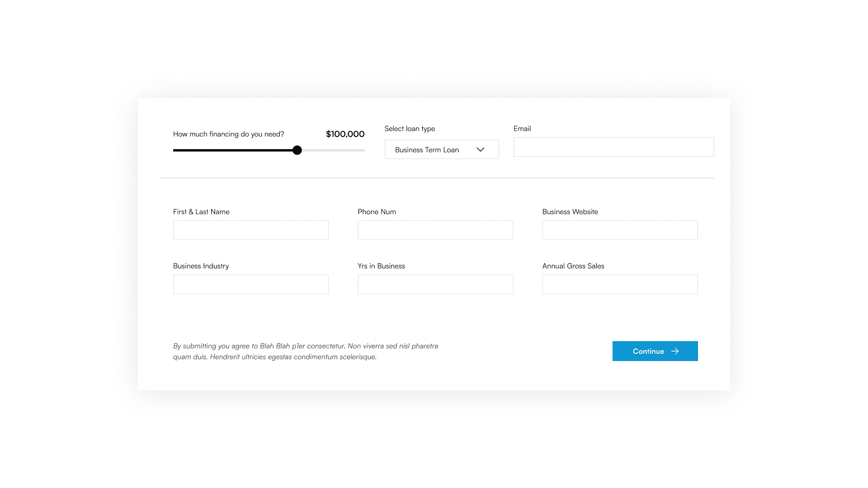The height and width of the screenshot is (488, 868).
Task: Click the slider thumb handle icon
Action: [297, 150]
